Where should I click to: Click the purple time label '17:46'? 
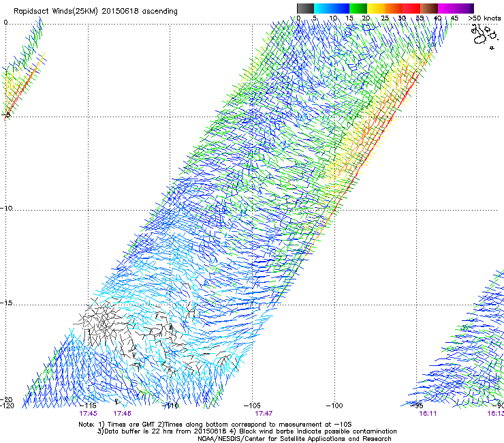pos(122,413)
